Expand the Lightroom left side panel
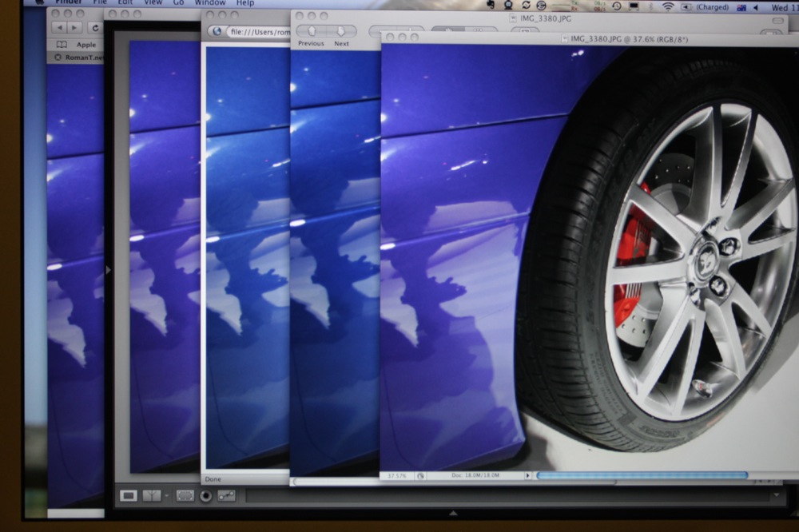 (x=109, y=270)
